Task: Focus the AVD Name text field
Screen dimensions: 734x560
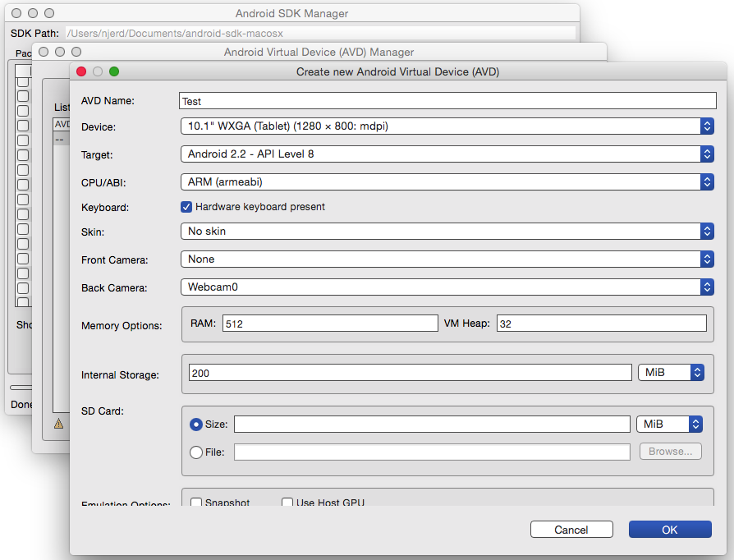Action: point(447,101)
